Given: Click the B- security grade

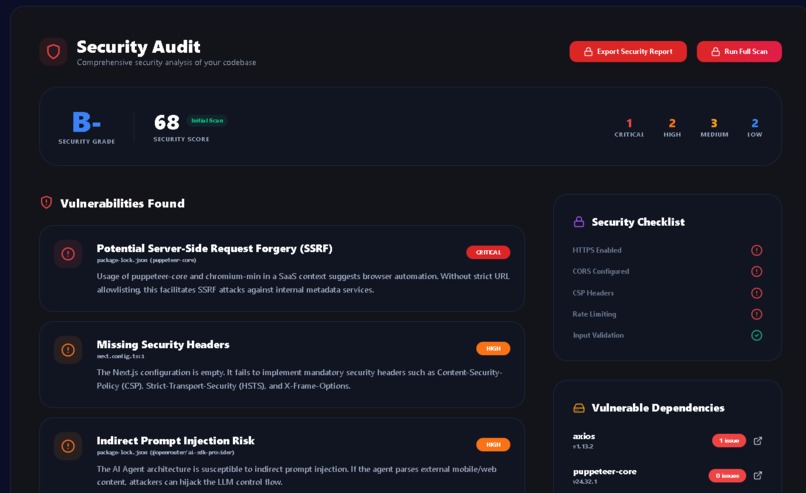Looking at the screenshot, I should coord(86,122).
